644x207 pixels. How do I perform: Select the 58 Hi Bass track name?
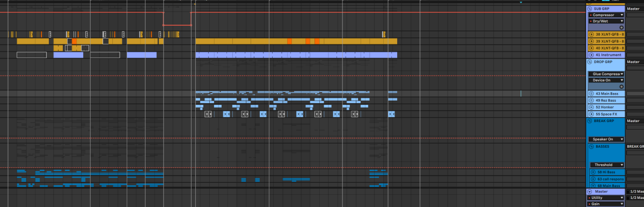tap(606, 172)
